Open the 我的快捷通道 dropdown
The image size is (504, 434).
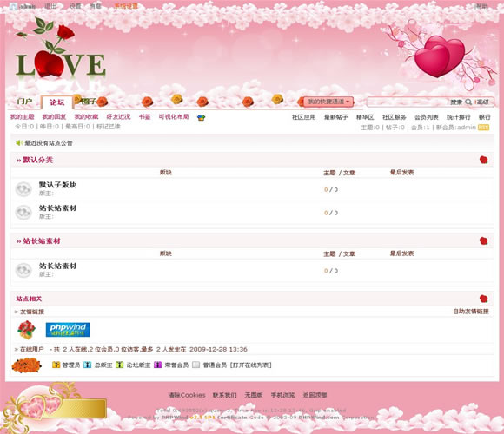pyautogui.click(x=328, y=102)
